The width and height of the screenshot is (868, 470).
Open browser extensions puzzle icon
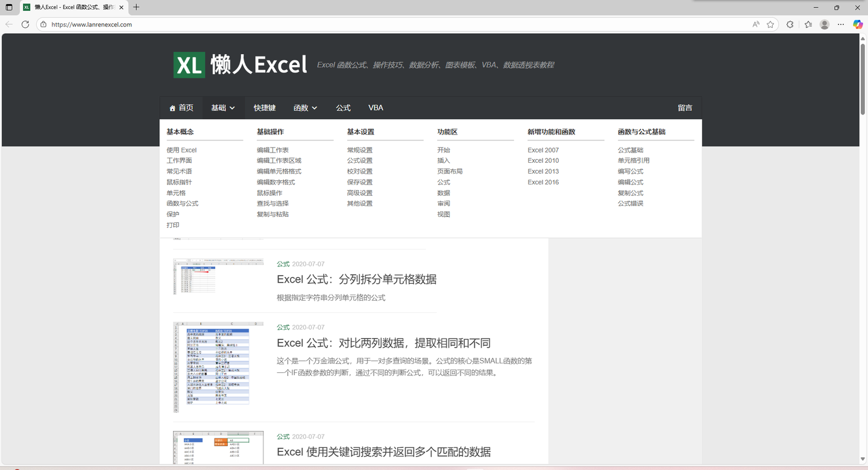(790, 25)
